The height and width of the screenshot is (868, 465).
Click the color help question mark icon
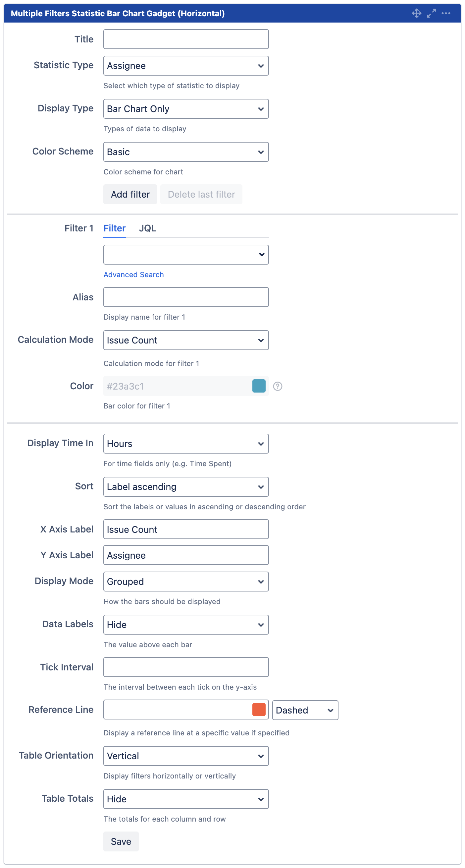[x=278, y=386]
